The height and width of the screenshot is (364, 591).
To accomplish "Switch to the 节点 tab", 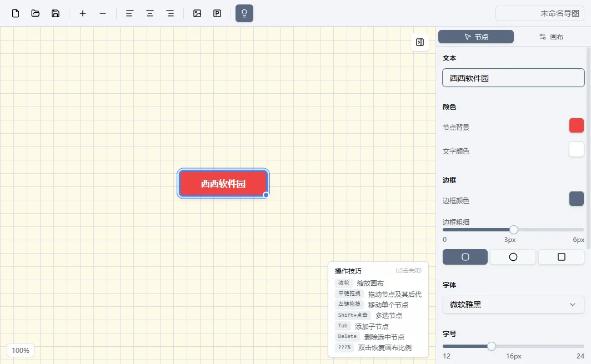I will (x=476, y=37).
